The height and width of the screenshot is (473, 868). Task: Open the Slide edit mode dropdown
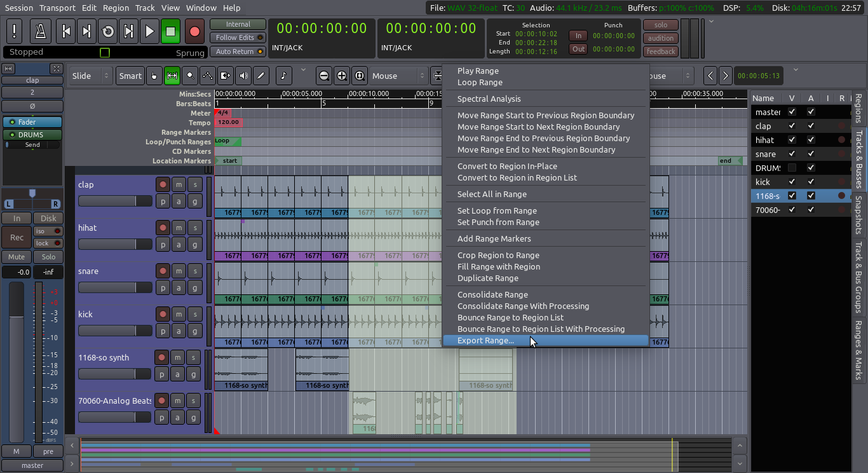pyautogui.click(x=89, y=75)
